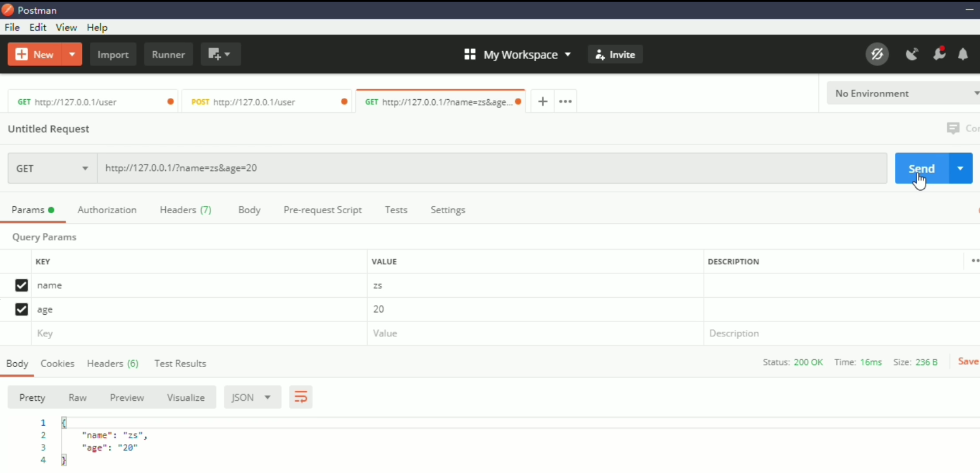The height and width of the screenshot is (473, 980).
Task: Click the comments icon
Action: coord(953,128)
